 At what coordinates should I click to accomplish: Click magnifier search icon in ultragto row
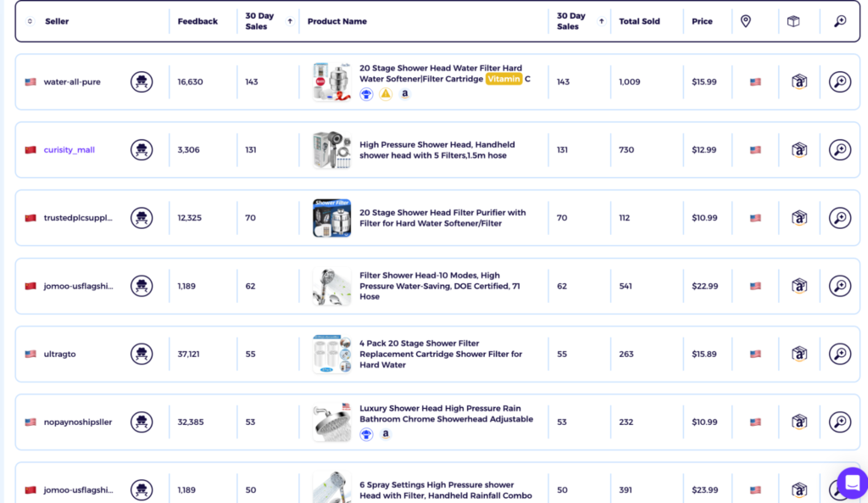(840, 354)
